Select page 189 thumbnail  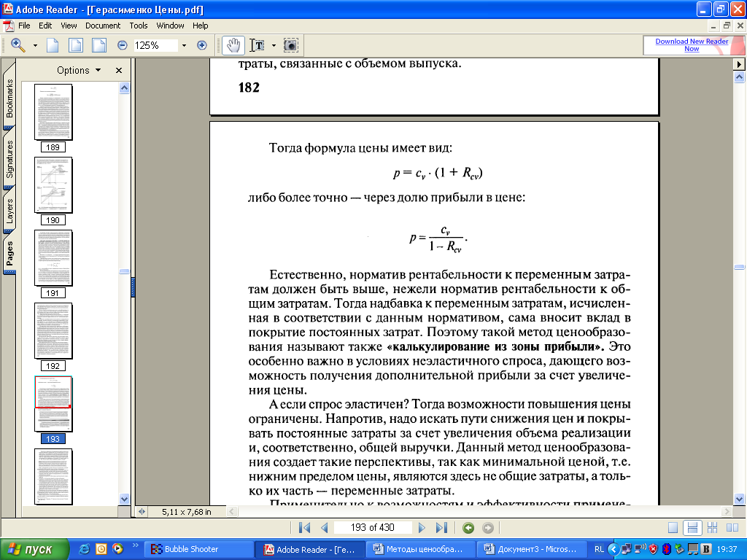click(x=53, y=112)
